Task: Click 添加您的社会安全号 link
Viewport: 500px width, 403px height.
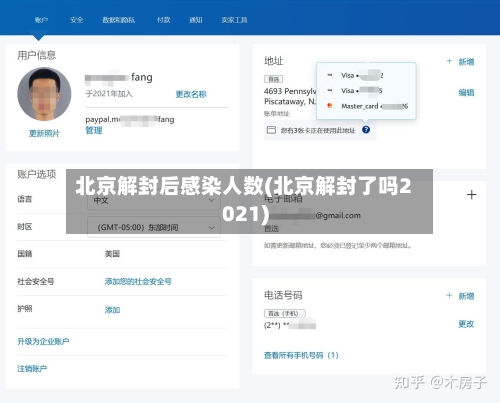Action: 138,282
